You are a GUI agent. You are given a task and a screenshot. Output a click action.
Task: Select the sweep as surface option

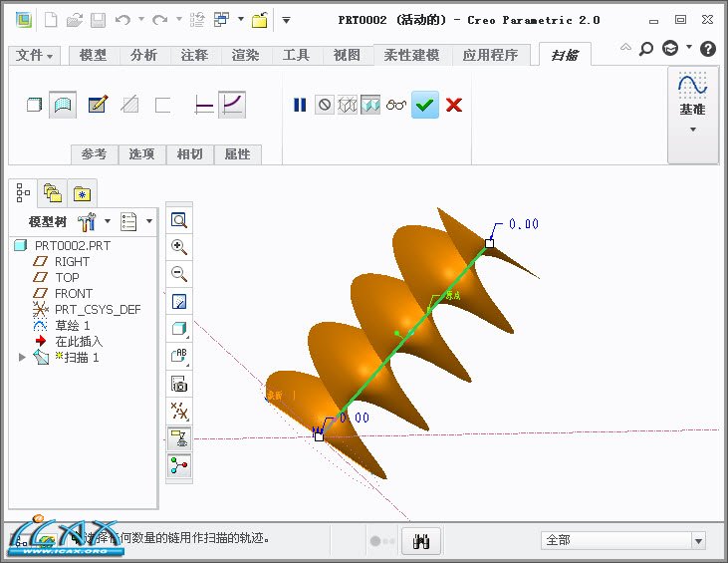[64, 104]
